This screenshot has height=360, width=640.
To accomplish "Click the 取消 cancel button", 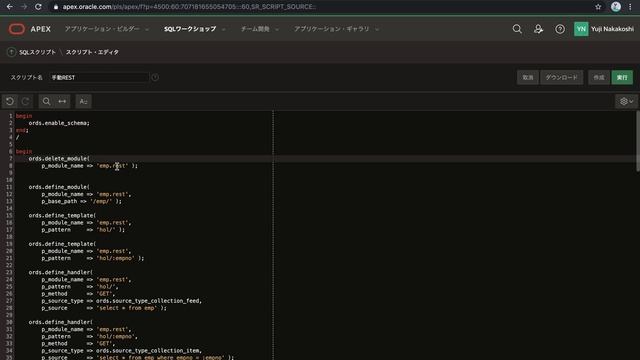I will (528, 78).
